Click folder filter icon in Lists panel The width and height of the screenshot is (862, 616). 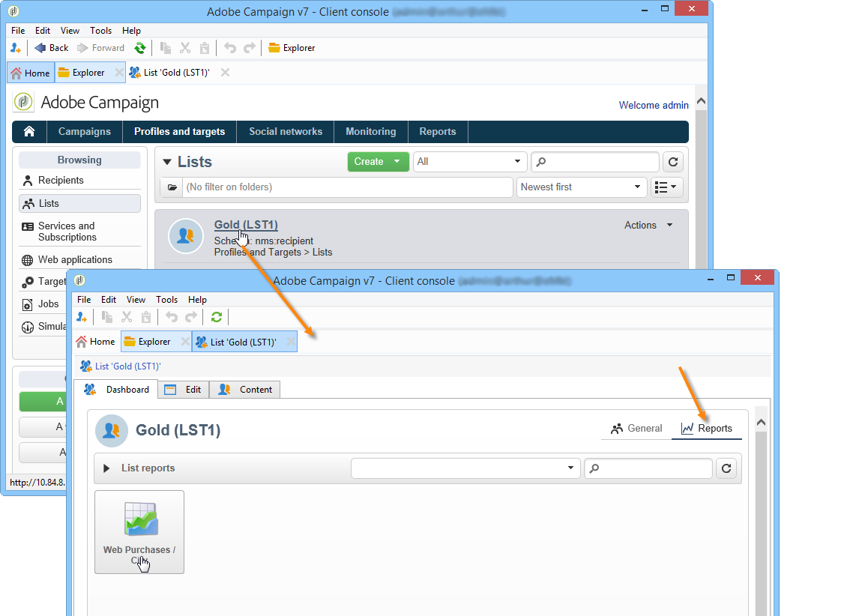(172, 187)
